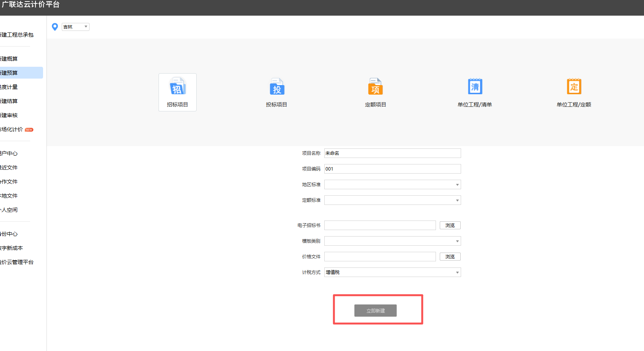The width and height of the screenshot is (644, 351).
Task: Click the 项目编码 field showing 001
Action: pos(392,169)
